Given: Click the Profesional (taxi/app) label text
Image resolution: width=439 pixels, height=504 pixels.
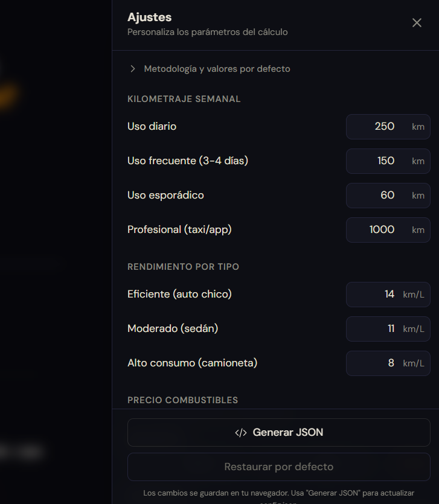Looking at the screenshot, I should [179, 230].
